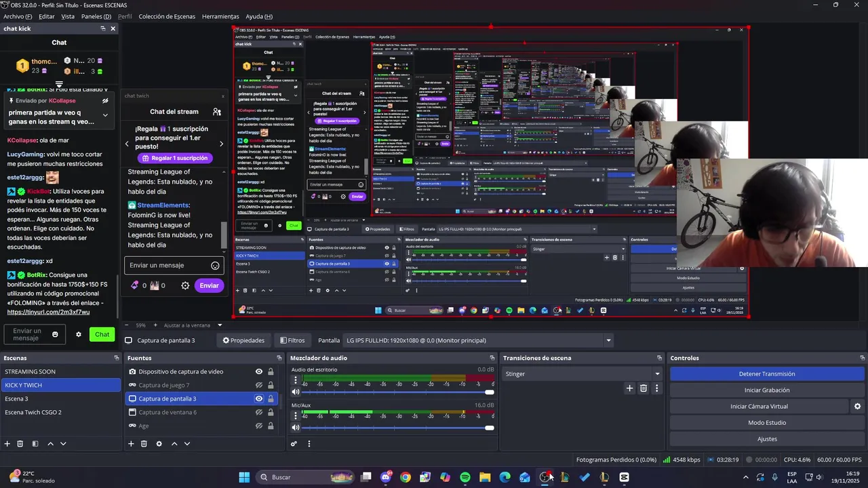Open virtual camera settings gear

coord(857,407)
